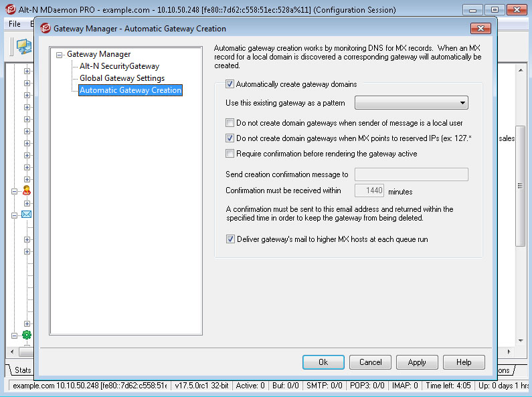Click the green gear icon in main window tree
The height and width of the screenshot is (397, 532).
pos(27,335)
